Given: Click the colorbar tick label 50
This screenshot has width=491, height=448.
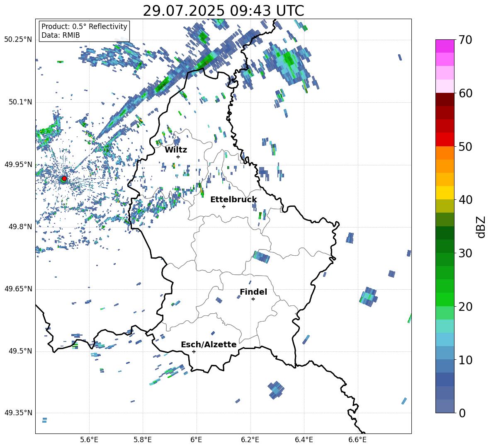Looking at the screenshot, I should [465, 147].
